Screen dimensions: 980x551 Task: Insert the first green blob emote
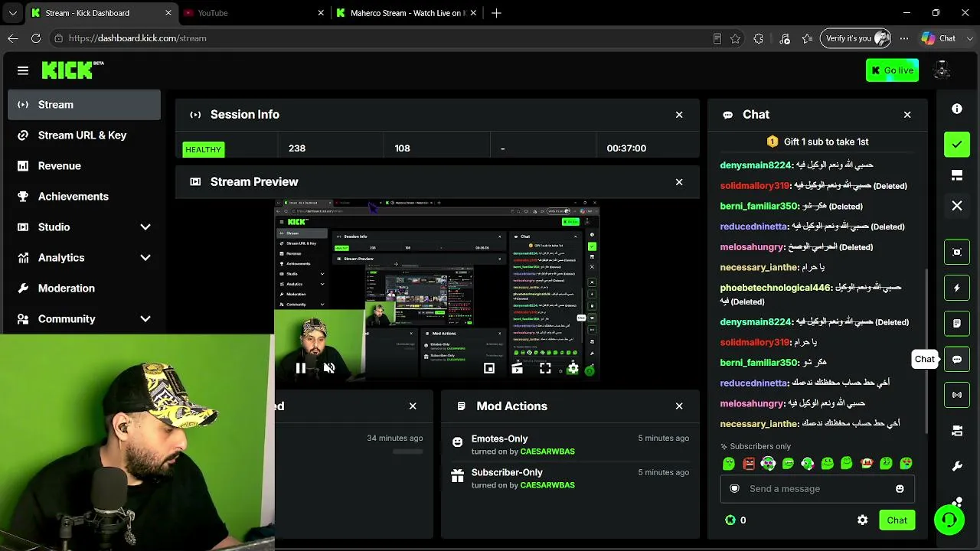pyautogui.click(x=729, y=464)
